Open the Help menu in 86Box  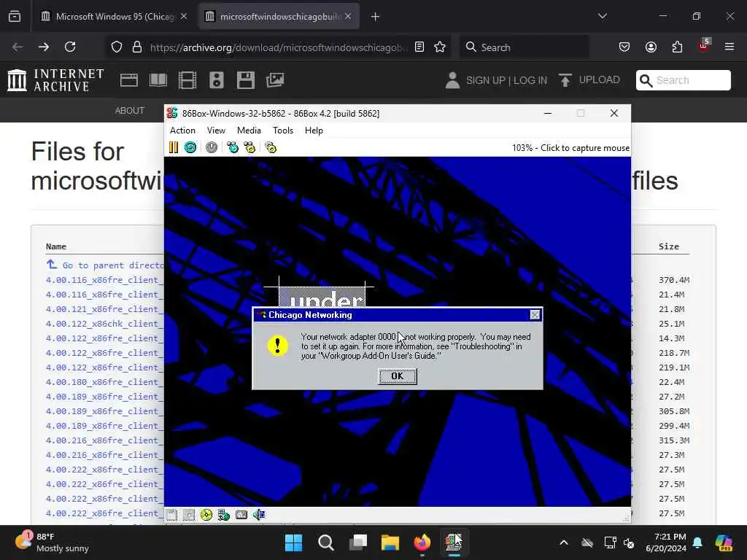(x=314, y=131)
